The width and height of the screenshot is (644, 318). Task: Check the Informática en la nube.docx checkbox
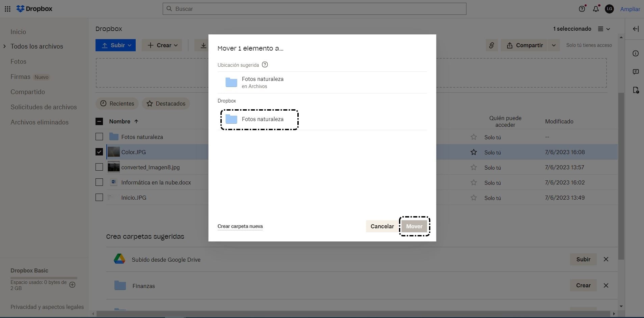[x=99, y=182]
